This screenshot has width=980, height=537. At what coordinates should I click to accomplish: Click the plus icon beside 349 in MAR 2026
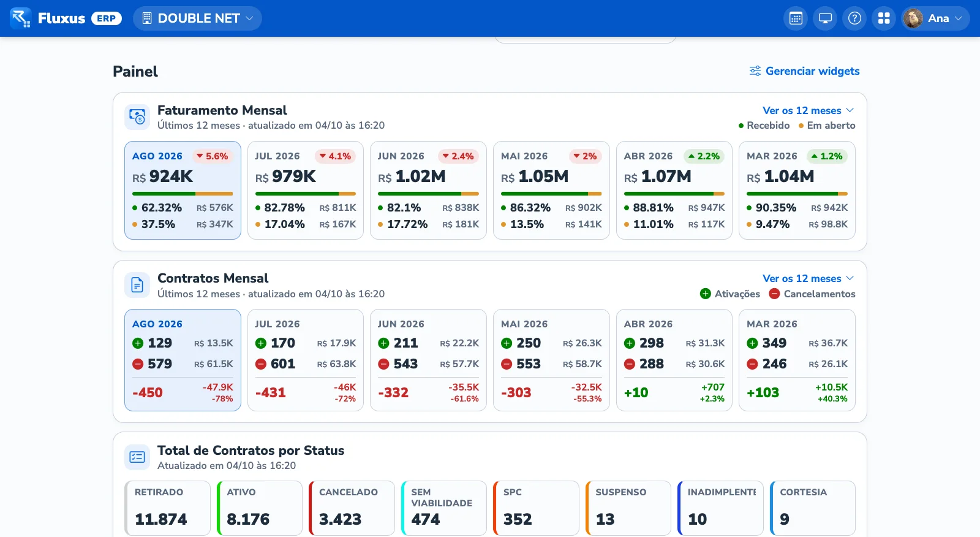point(752,343)
